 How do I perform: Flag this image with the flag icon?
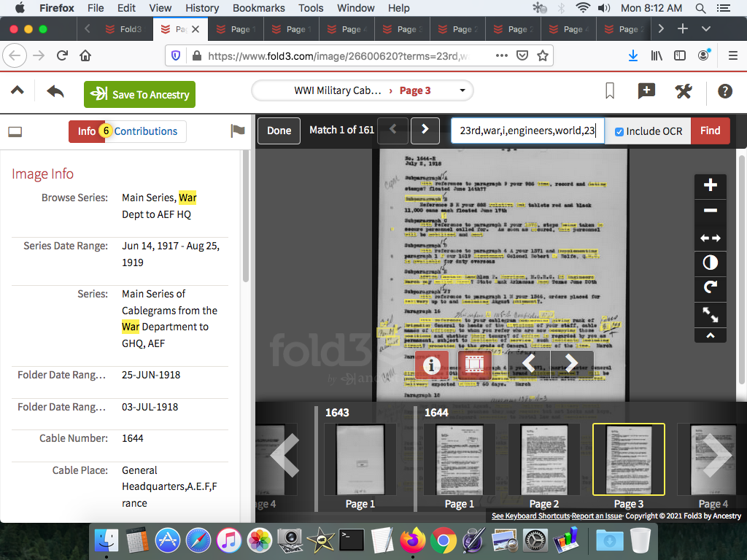click(x=238, y=131)
